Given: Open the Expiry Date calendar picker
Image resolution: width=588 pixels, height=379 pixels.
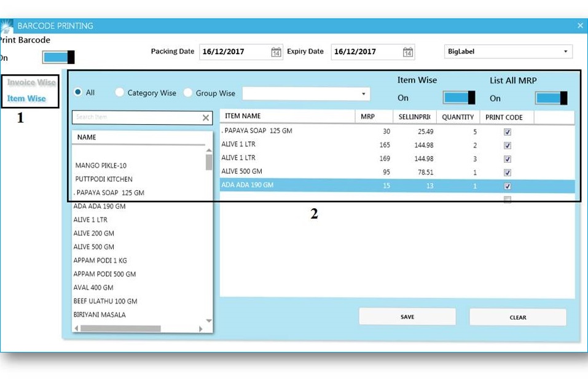Looking at the screenshot, I should tap(408, 52).
